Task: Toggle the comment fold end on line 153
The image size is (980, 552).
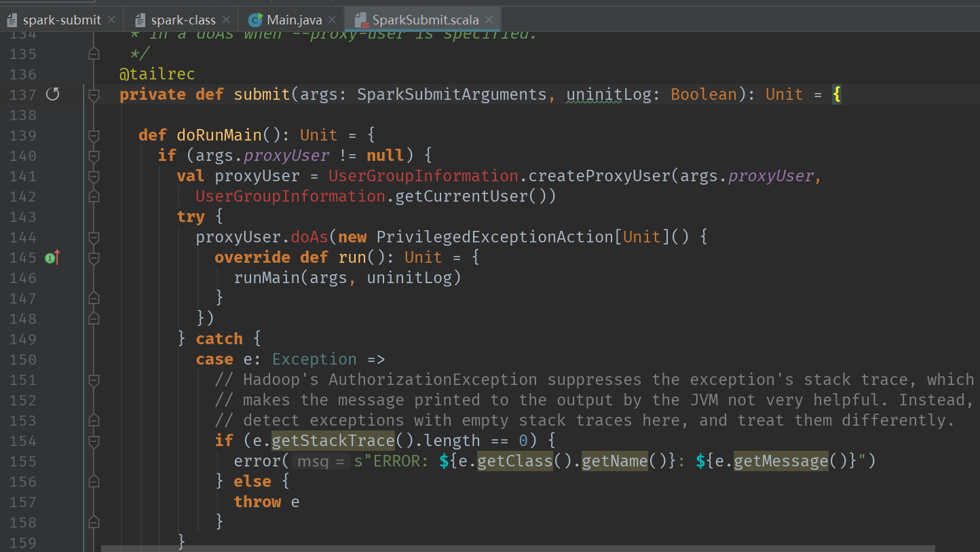Action: point(94,420)
